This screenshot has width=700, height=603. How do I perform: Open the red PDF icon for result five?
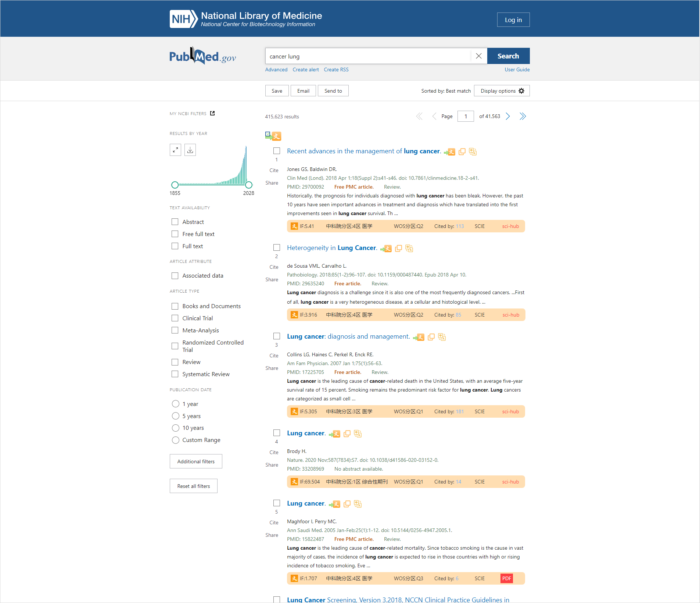coord(506,578)
